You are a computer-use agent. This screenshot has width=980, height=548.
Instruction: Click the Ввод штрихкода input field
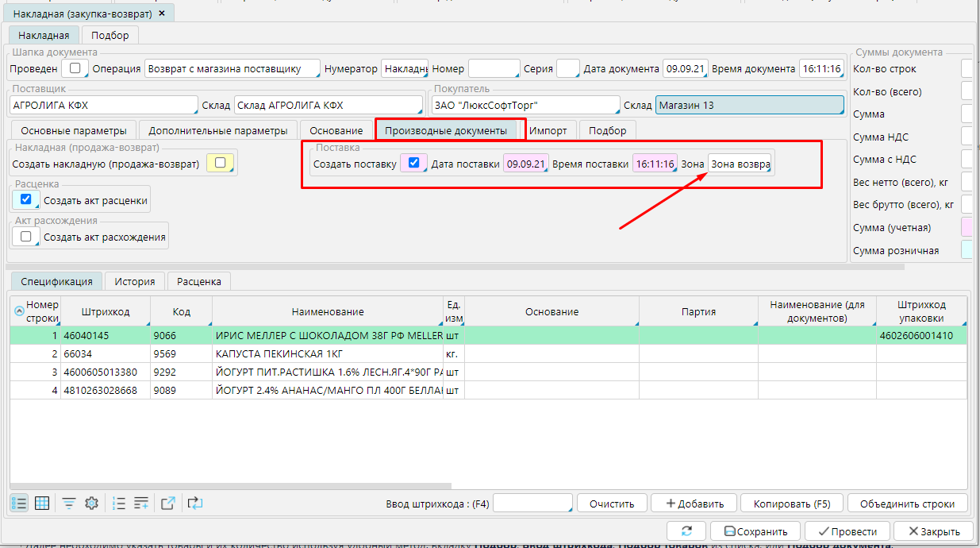click(532, 504)
